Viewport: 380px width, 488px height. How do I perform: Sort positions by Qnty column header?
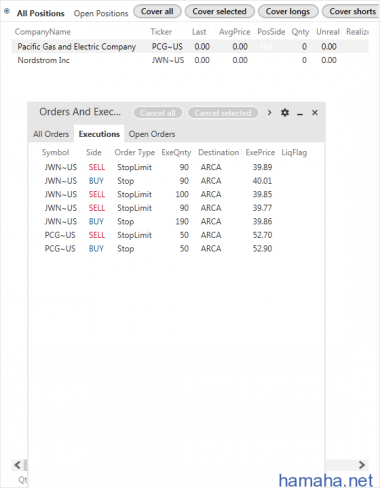[300, 32]
